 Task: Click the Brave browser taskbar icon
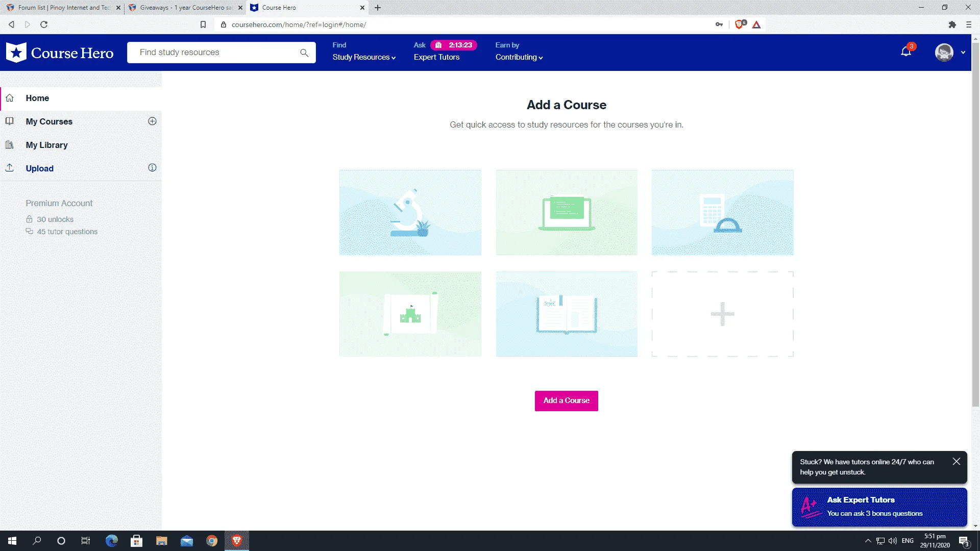tap(236, 541)
